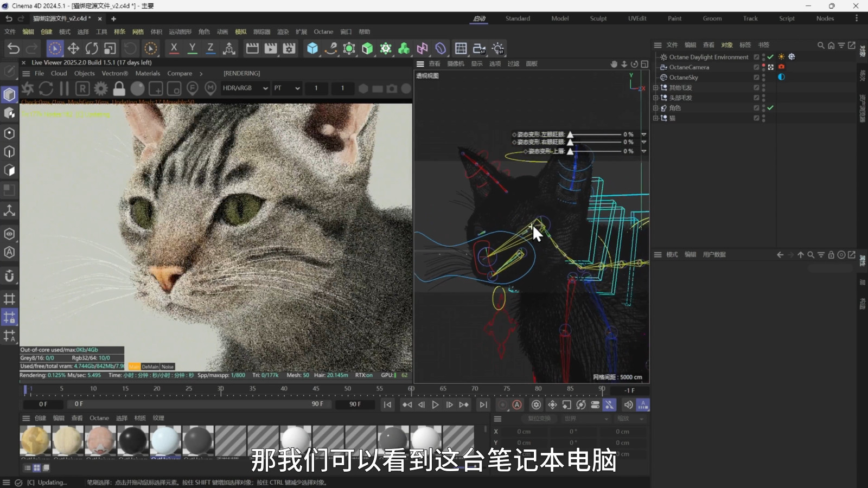The width and height of the screenshot is (868, 488).
Task: Click the DeMain pass button in Live Viewer
Action: click(150, 367)
